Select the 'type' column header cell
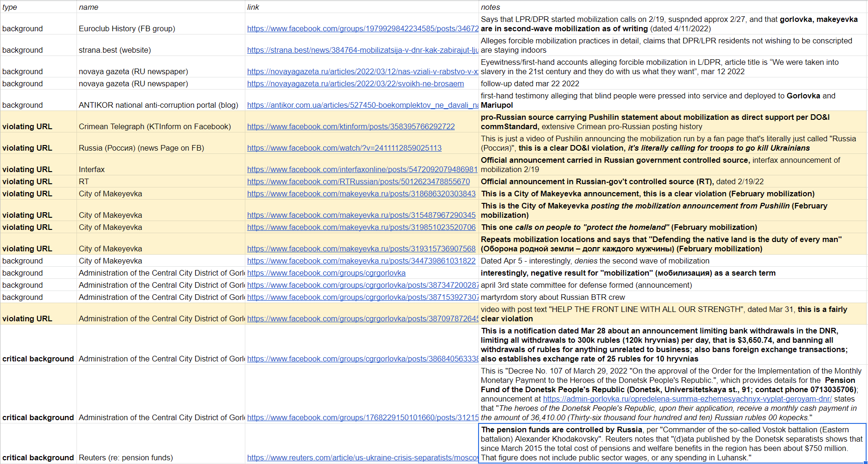Image resolution: width=868 pixels, height=464 pixels. click(x=38, y=7)
